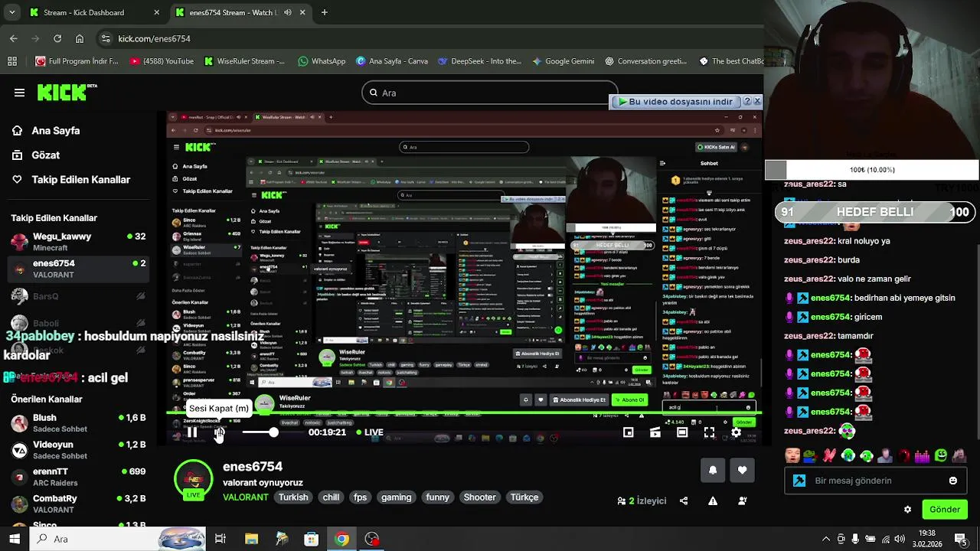Switch to the Stream - Kick Dashboard tab

tap(94, 12)
